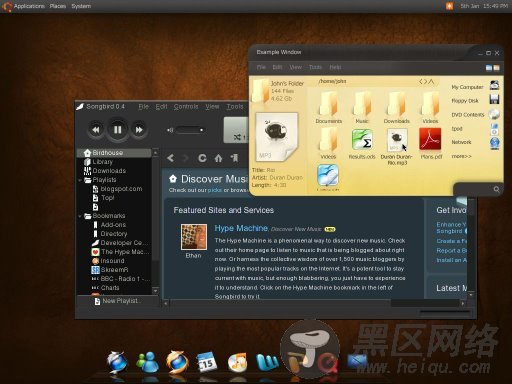Go forward in Songbird's browser toolbar

pyautogui.click(x=186, y=158)
